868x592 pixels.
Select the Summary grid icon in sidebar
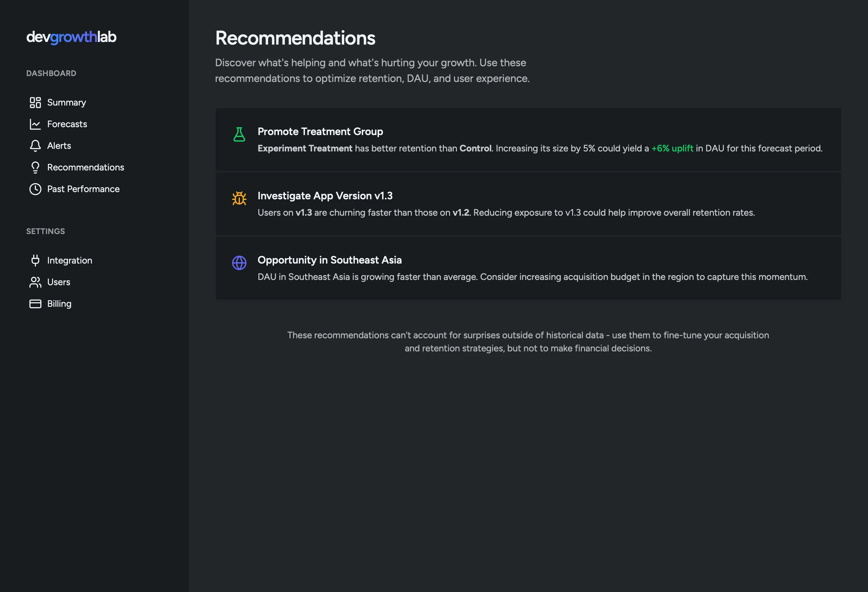point(35,102)
